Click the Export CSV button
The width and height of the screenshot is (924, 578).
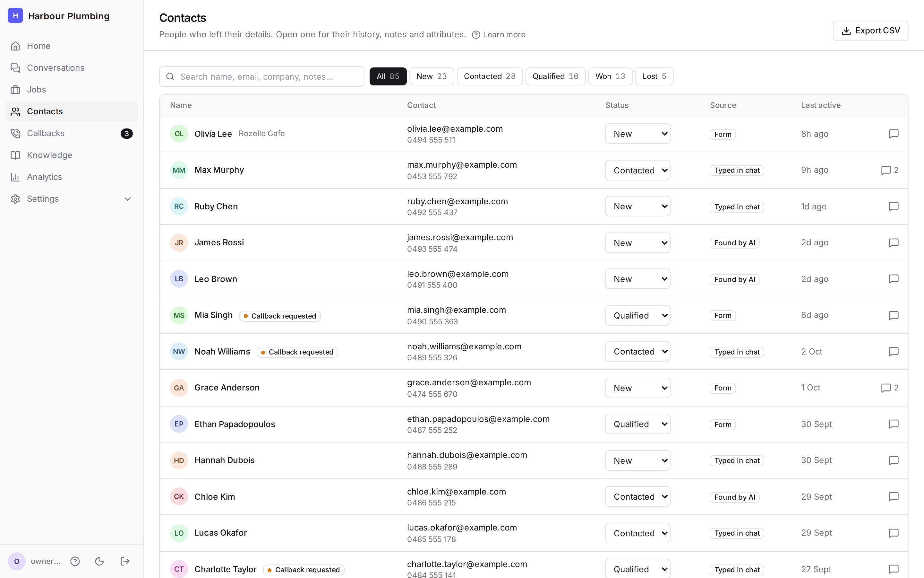870,31
